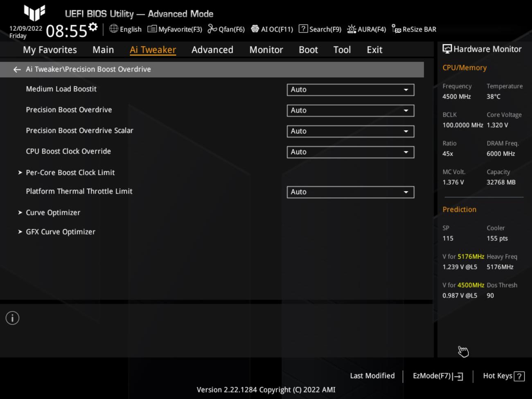
Task: Click the ReSize BAR label
Action: 419,29
